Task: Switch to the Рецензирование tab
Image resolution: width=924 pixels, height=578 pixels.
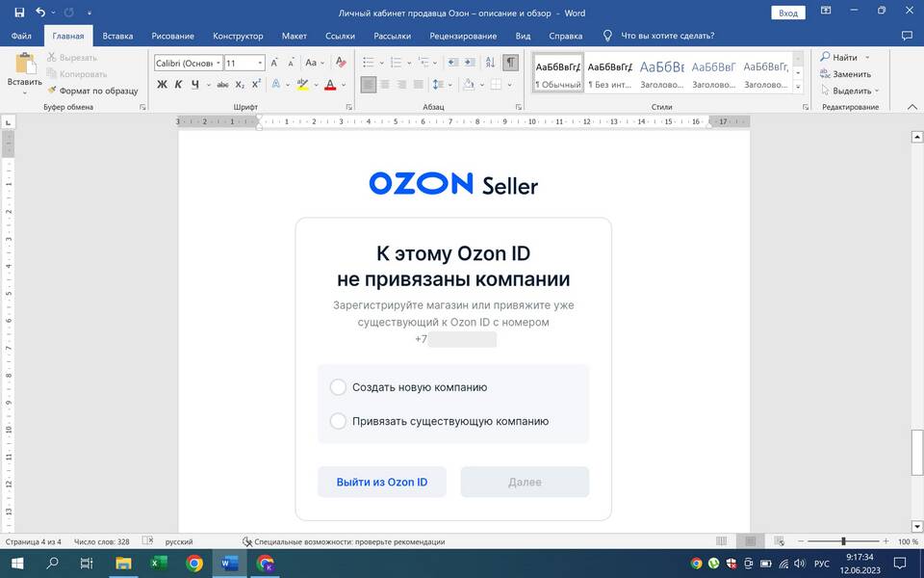Action: pos(464,36)
